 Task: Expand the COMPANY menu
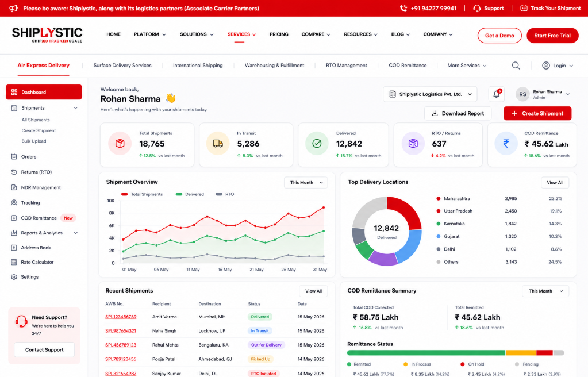(438, 34)
